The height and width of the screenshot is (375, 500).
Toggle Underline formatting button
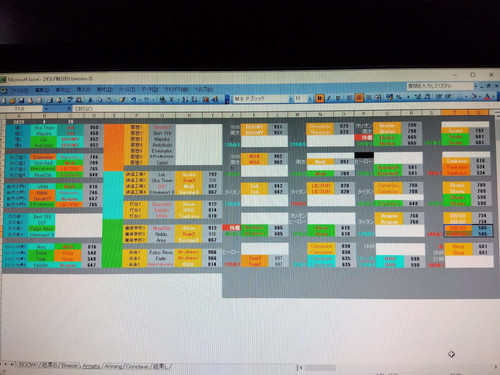click(338, 98)
